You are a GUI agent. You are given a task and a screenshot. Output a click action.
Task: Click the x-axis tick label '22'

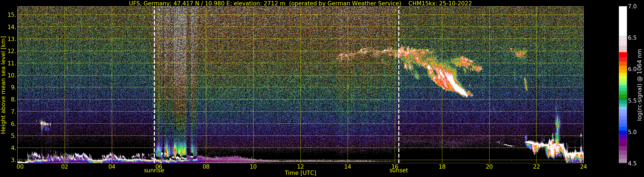[x=536, y=166]
